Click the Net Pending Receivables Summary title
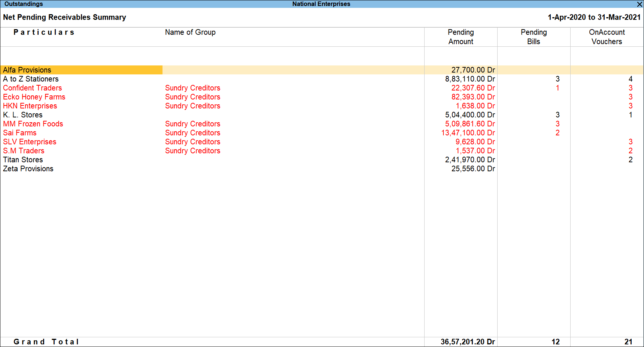This screenshot has width=644, height=347. (64, 17)
